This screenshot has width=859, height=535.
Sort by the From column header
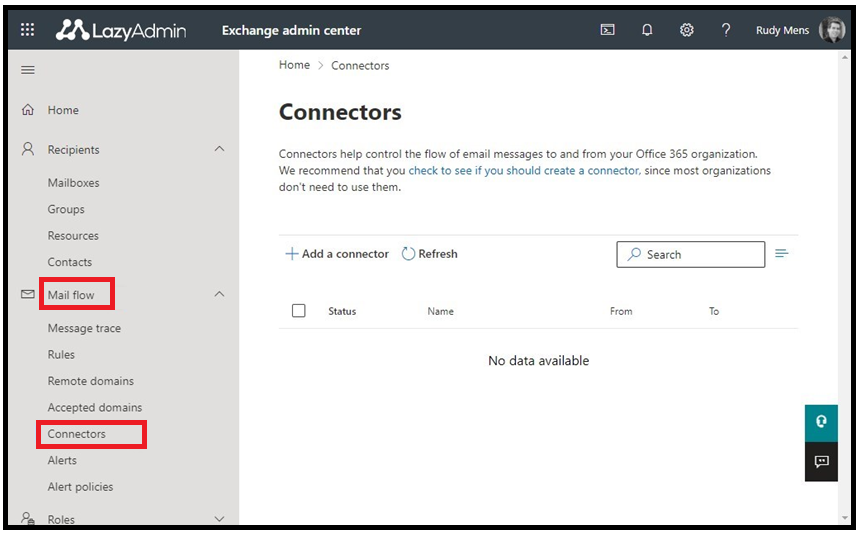[621, 311]
